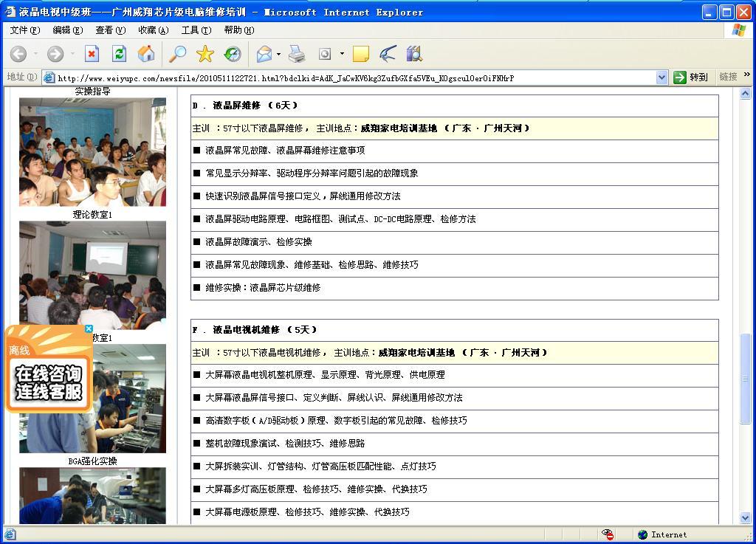Expand the Mail button dropdown arrow
756x544 pixels.
click(278, 54)
